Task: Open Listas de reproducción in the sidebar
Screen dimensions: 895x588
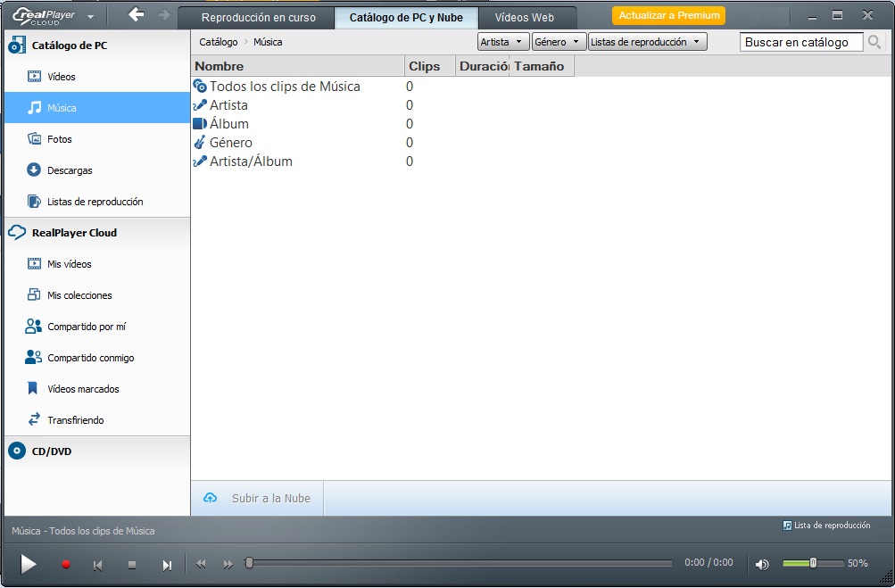Action: 97,202
